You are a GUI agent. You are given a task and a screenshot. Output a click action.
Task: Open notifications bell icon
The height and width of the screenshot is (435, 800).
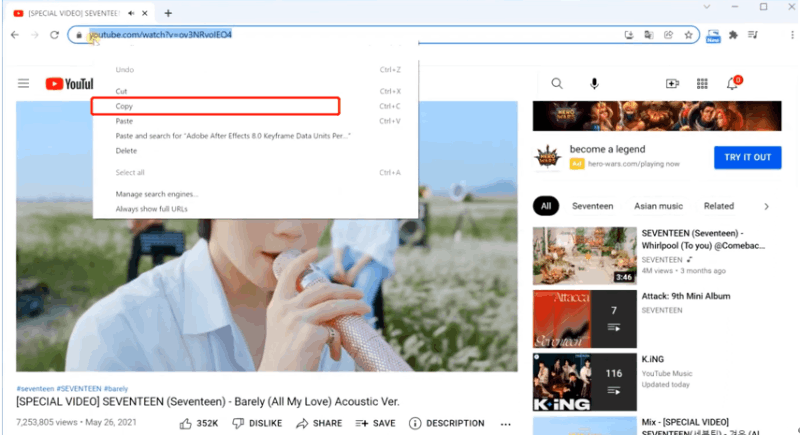pos(733,83)
